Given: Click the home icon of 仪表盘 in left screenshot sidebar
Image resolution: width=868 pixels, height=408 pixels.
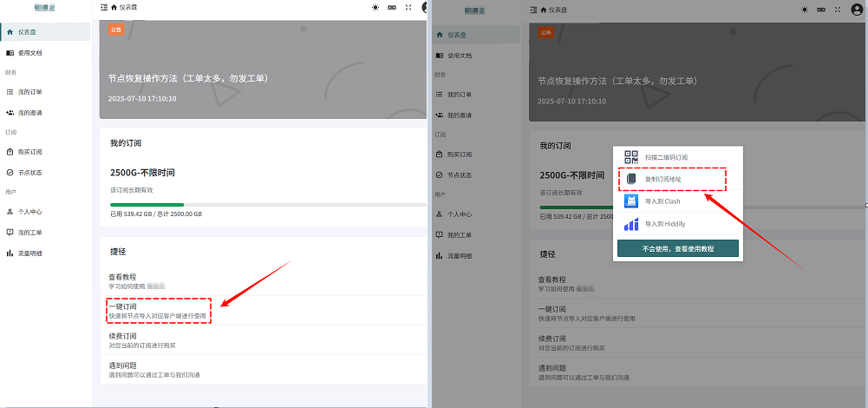Looking at the screenshot, I should click(x=10, y=32).
